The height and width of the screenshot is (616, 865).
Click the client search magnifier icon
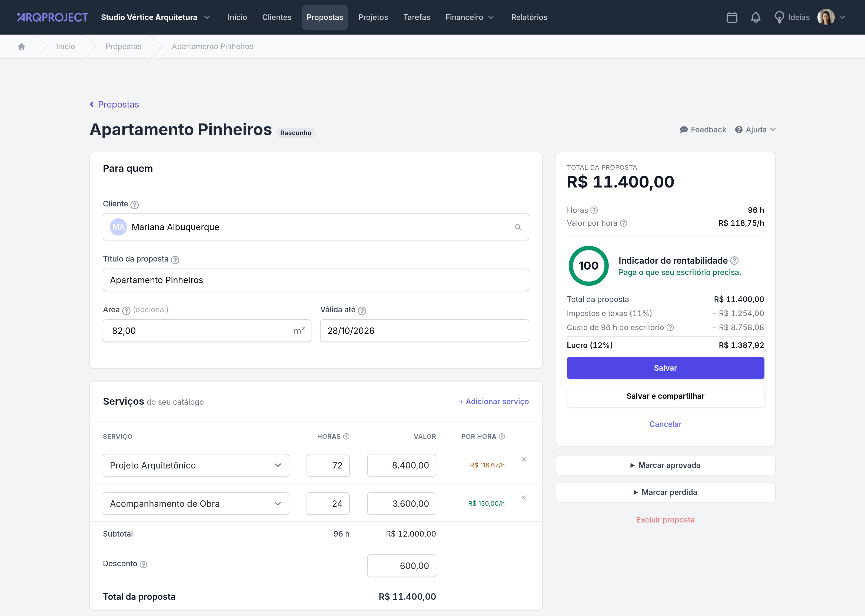tap(518, 227)
